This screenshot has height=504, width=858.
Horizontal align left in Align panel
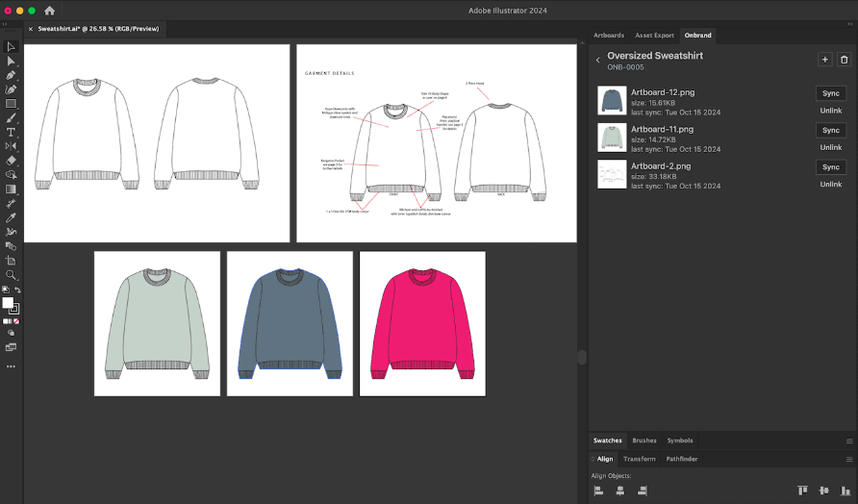tap(598, 491)
